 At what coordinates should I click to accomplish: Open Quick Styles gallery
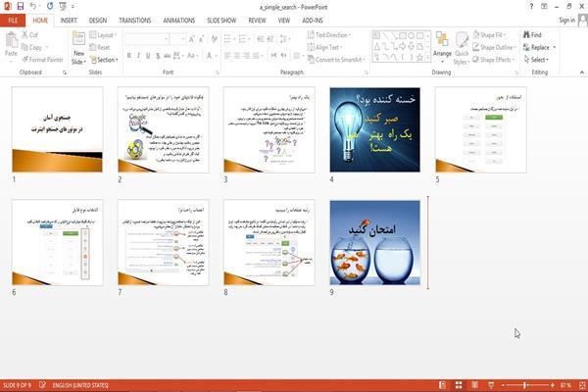pyautogui.click(x=462, y=48)
